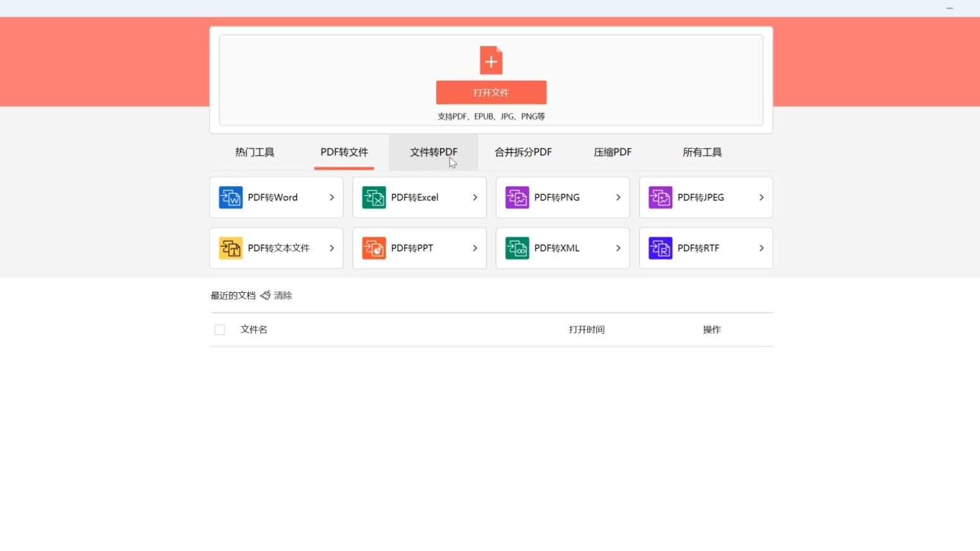Choose the PDF转Excel label
The height and width of the screenshot is (551, 980).
tap(415, 198)
